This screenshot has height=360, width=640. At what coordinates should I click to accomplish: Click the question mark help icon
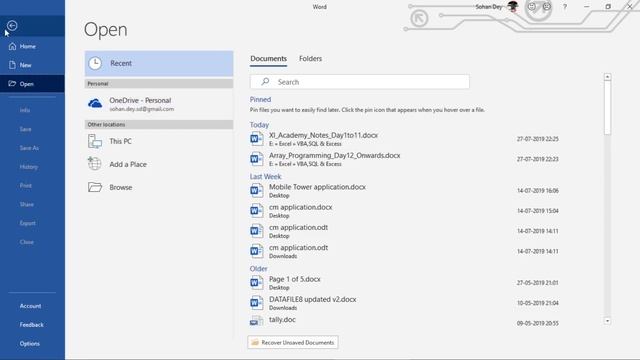[x=565, y=7]
